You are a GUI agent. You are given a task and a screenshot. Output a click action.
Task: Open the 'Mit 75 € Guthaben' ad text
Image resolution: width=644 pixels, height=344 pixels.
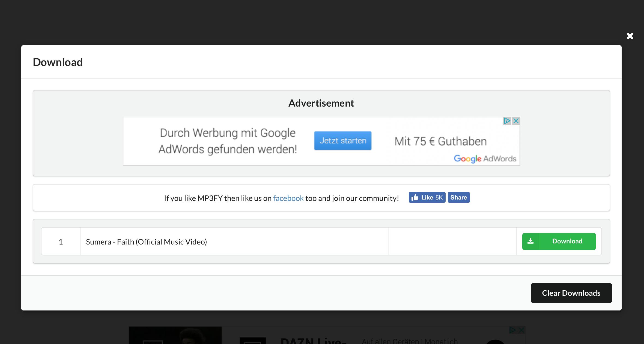pyautogui.click(x=440, y=141)
